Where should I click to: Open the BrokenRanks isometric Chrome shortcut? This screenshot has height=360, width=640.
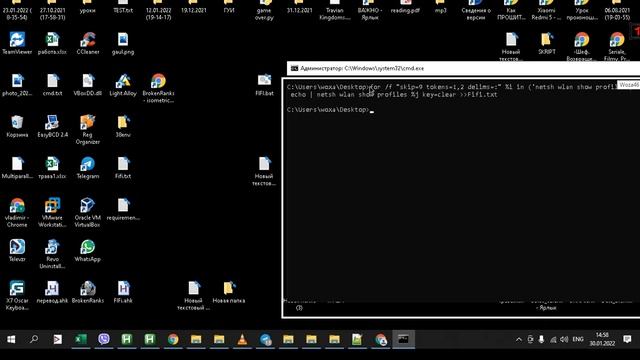tap(158, 88)
